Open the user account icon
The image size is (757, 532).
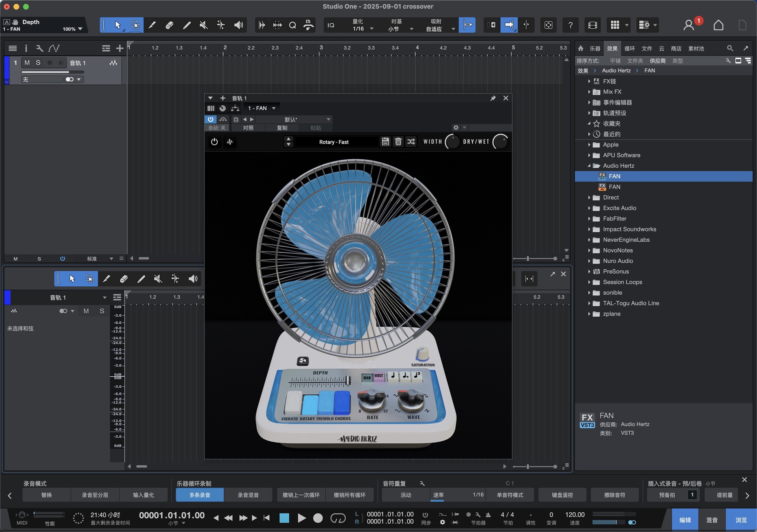[688, 25]
